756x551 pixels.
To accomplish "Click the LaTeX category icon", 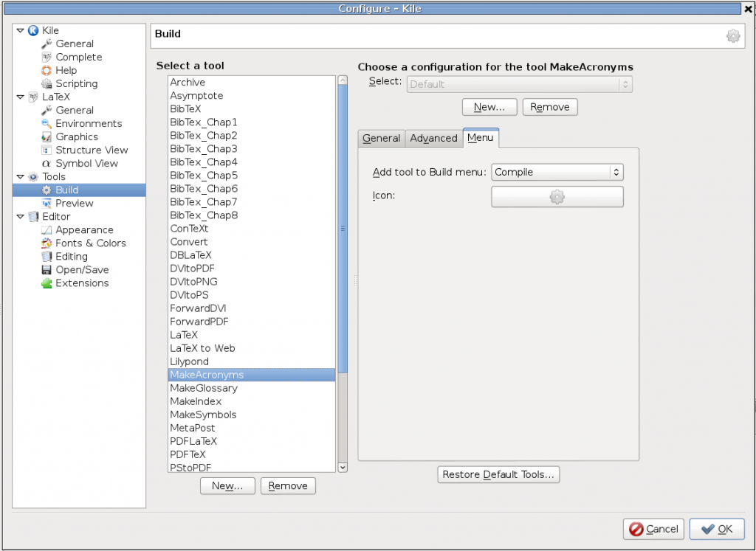I will click(x=33, y=97).
